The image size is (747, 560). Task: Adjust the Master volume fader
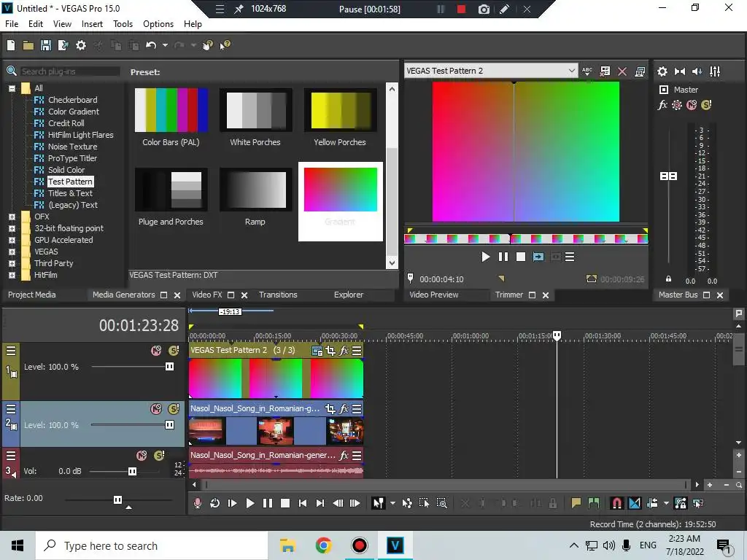click(668, 176)
